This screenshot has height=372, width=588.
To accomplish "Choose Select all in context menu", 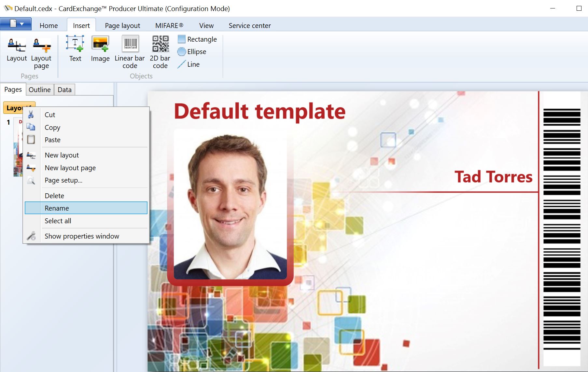I will pyautogui.click(x=86, y=221).
